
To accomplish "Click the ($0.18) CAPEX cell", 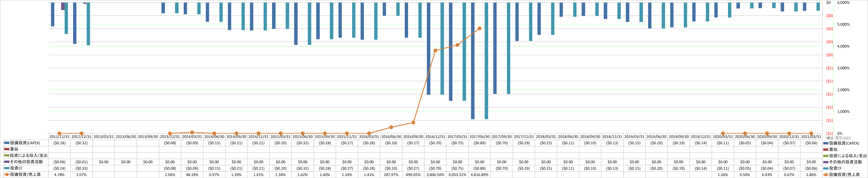I will click(x=59, y=143).
